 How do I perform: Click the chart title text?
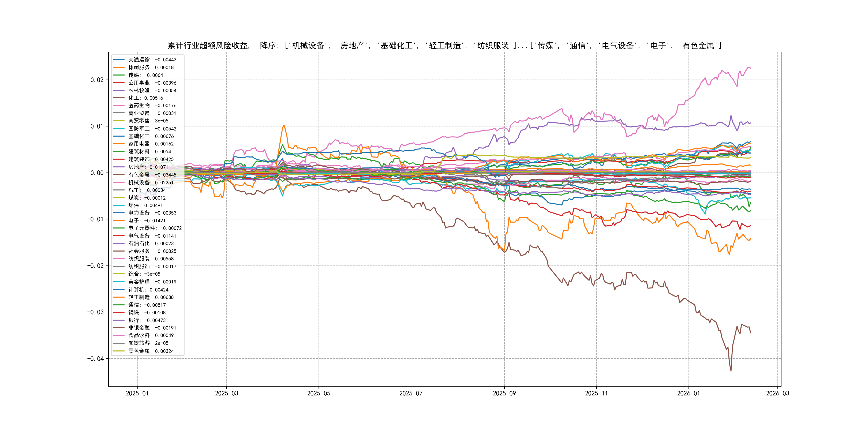coord(444,46)
